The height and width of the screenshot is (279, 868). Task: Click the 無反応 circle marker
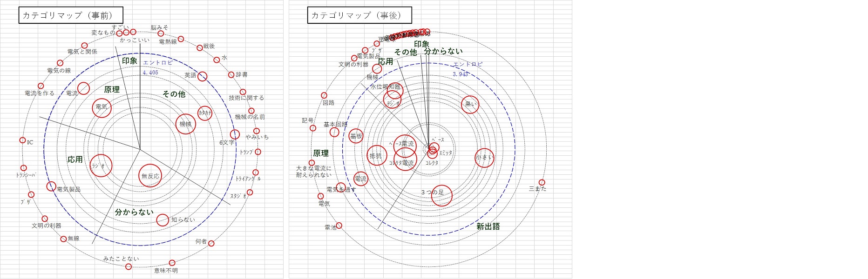click(150, 175)
